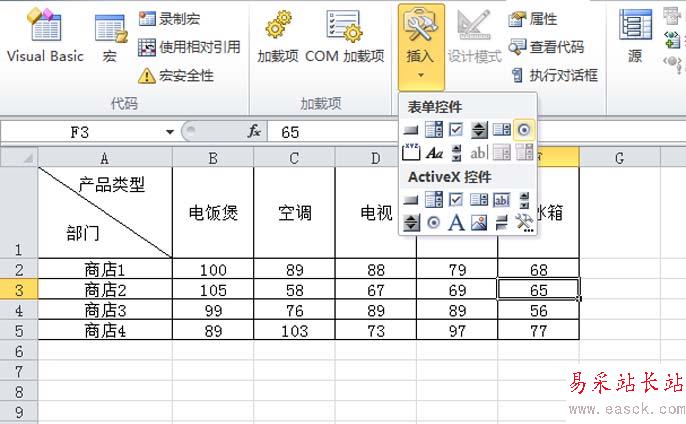Select the 商店3 cell
The width and height of the screenshot is (686, 424).
tap(105, 310)
